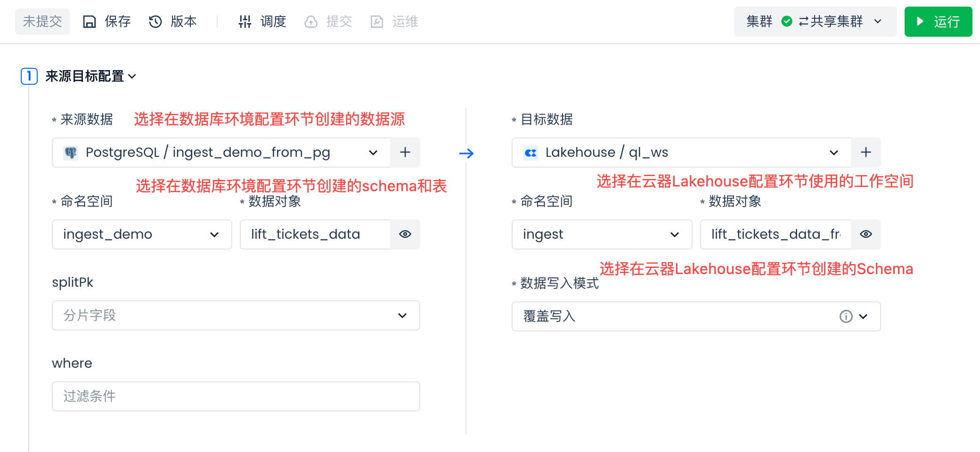Viewport: 980px width, 452px height.
Task: Click the where filter condition input
Action: [236, 396]
